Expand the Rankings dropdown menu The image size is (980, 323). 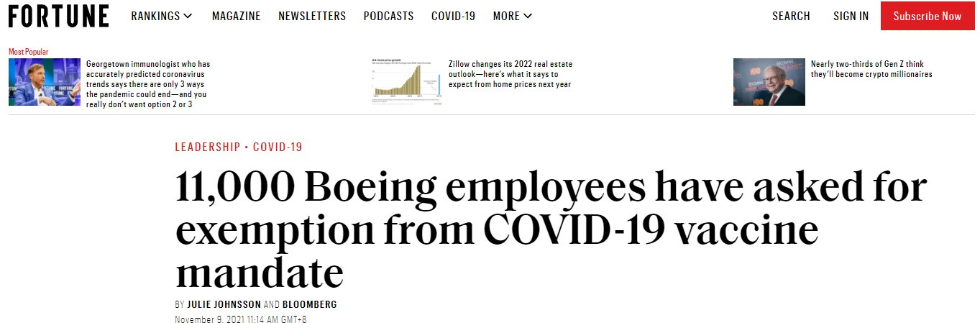point(162,16)
